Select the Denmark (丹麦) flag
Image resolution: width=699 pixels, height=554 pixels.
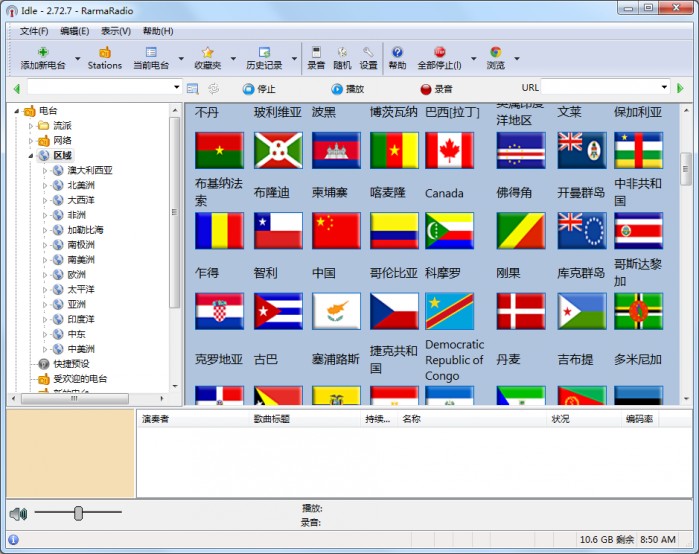521,311
